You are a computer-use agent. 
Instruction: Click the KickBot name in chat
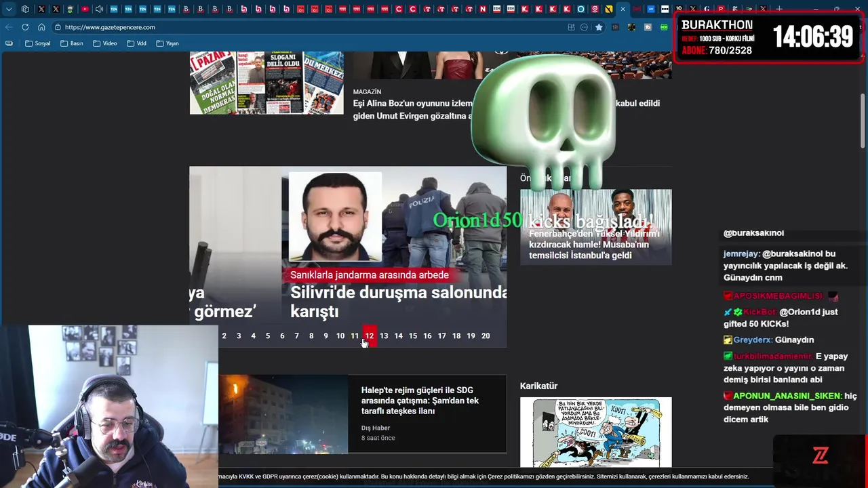click(759, 312)
